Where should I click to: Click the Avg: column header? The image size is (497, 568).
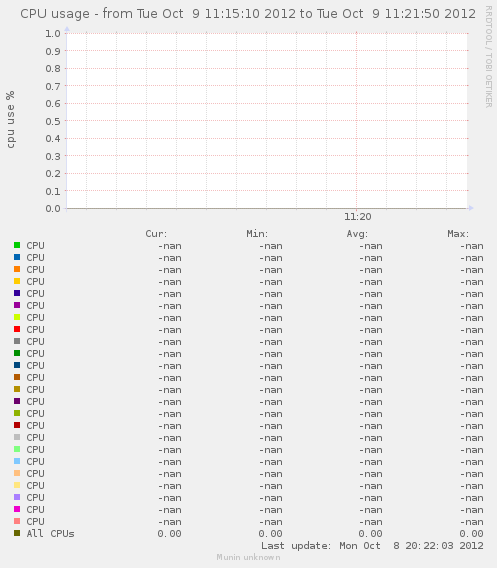[x=357, y=234]
